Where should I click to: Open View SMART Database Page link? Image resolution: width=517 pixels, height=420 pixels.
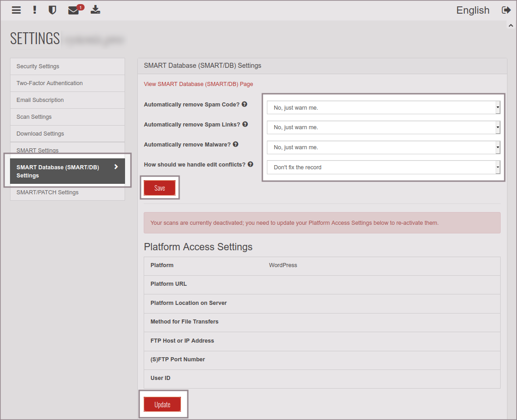[198, 84]
